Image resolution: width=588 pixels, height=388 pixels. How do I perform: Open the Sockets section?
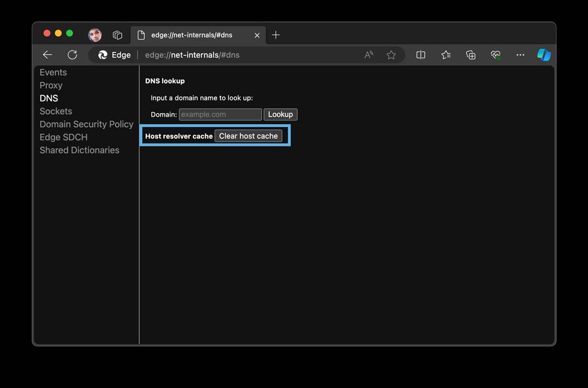click(56, 111)
